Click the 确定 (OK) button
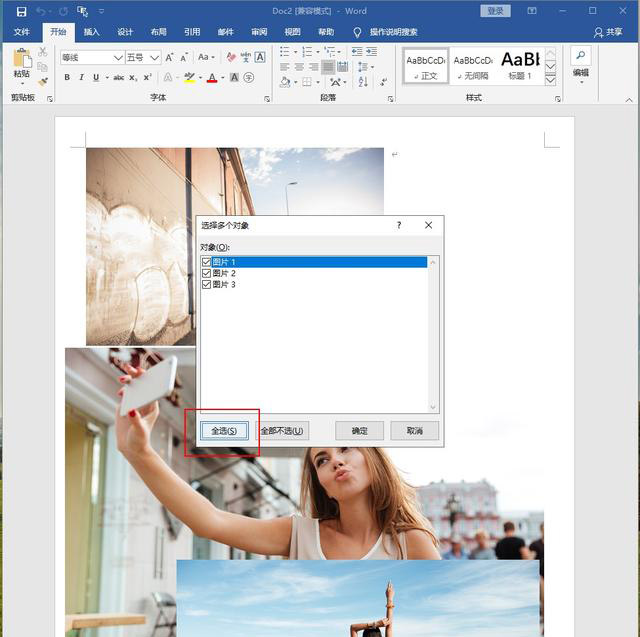This screenshot has width=640, height=637. click(360, 431)
